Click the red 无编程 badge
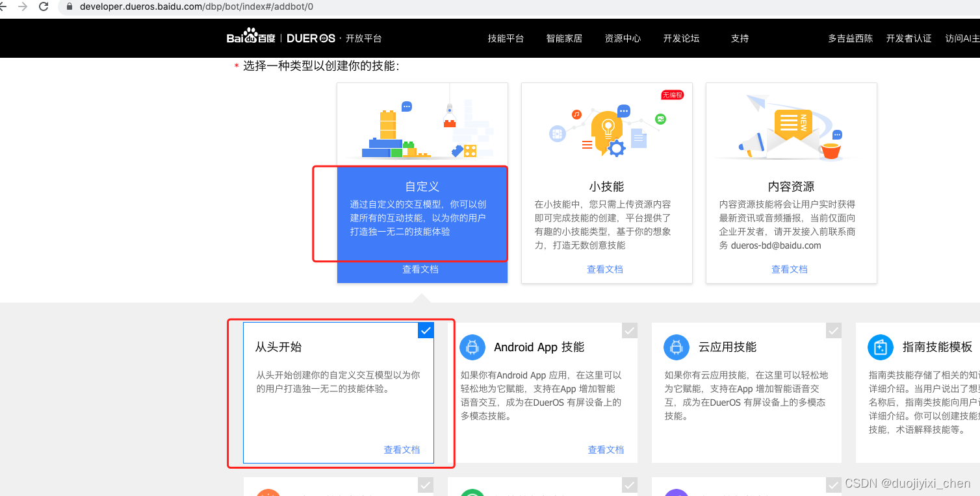The width and height of the screenshot is (980, 496). (673, 95)
